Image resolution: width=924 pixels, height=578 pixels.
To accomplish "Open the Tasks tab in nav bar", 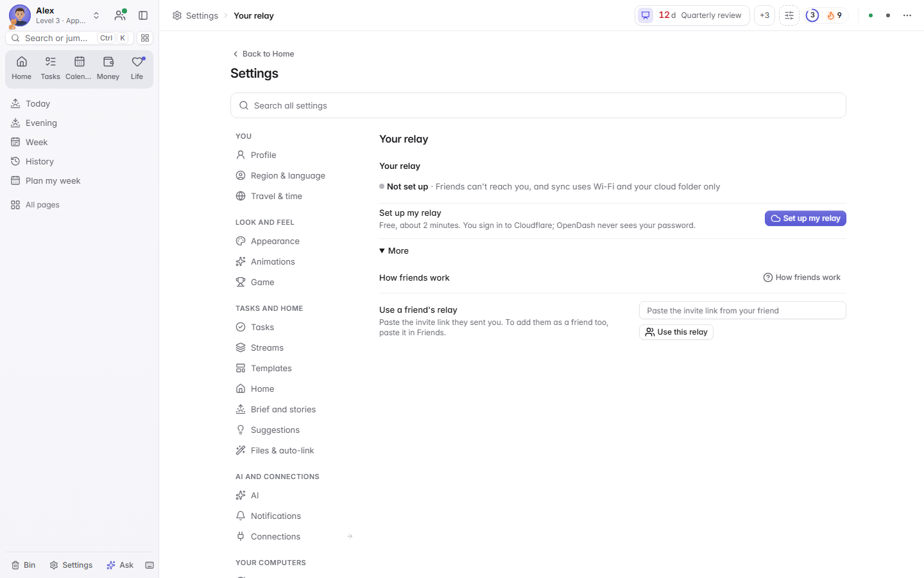I will (x=50, y=68).
